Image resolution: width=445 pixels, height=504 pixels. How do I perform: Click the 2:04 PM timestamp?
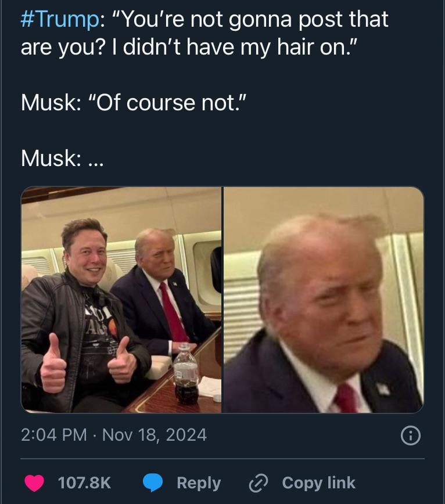(54, 435)
